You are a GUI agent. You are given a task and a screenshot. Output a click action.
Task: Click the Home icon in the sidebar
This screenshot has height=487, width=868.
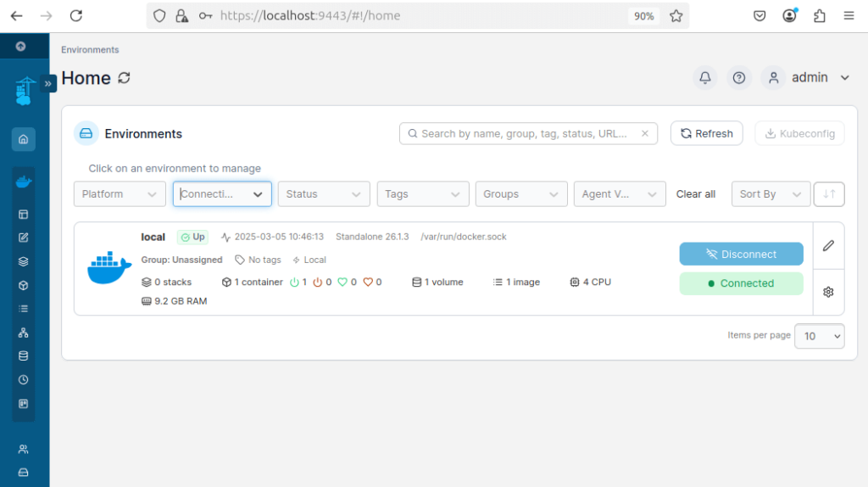point(24,139)
